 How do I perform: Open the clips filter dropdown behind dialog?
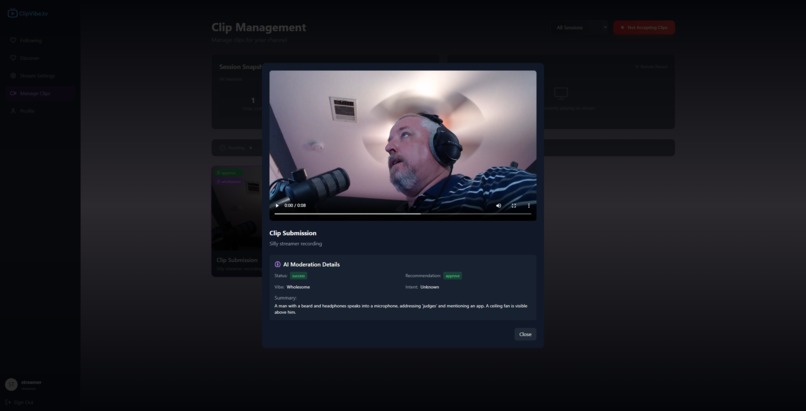point(236,148)
